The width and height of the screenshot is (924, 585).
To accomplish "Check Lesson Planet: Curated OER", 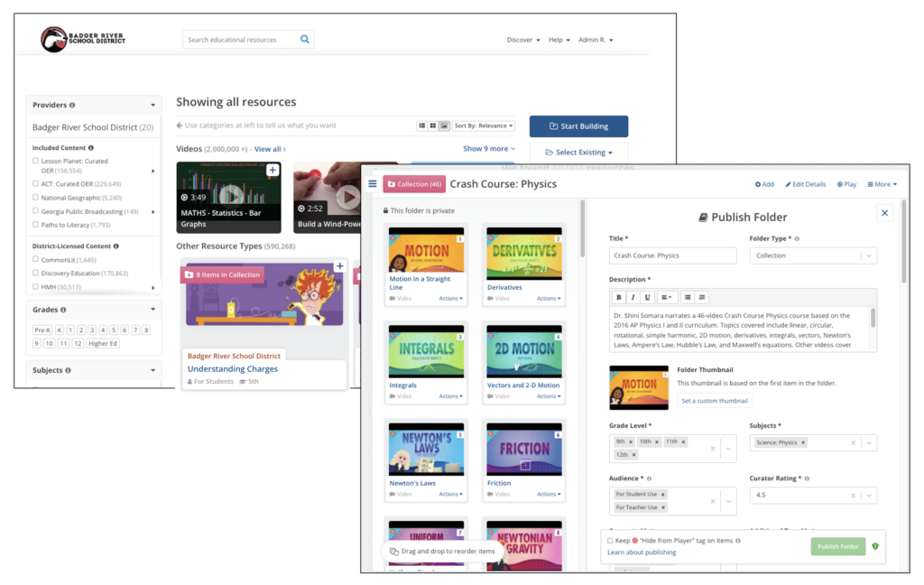I will point(35,161).
